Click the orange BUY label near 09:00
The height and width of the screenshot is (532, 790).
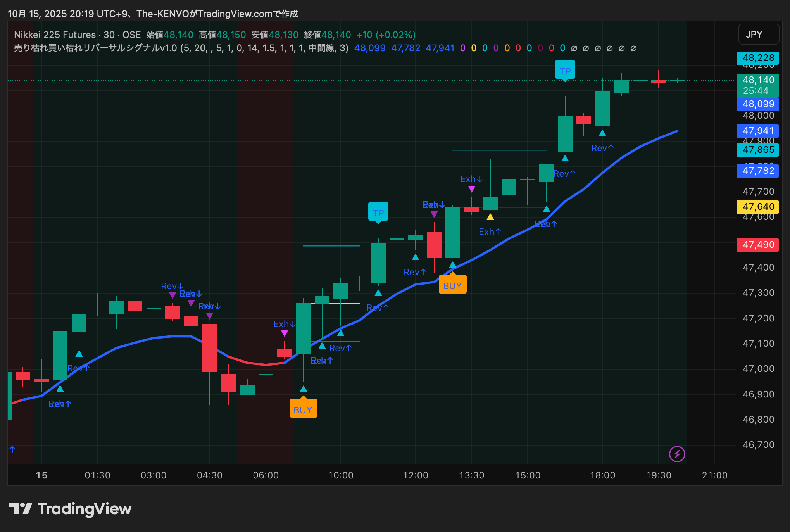pyautogui.click(x=303, y=409)
